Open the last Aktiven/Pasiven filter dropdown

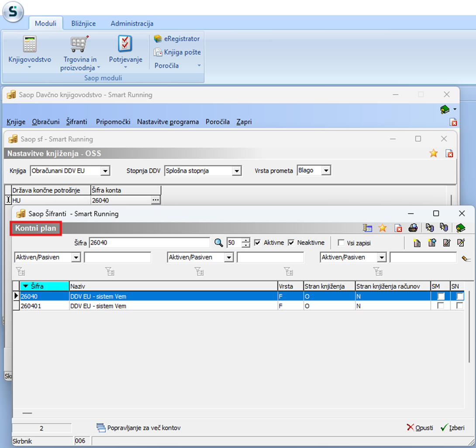[x=382, y=257]
